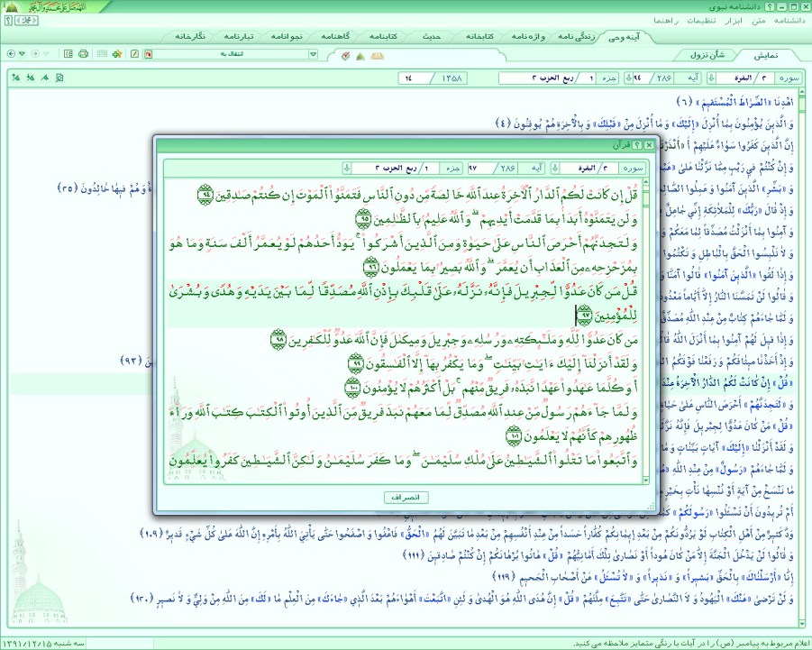Viewport: 812px width, 650px height.
Task: Open the back history dropdown arrow
Action: [x=22, y=54]
